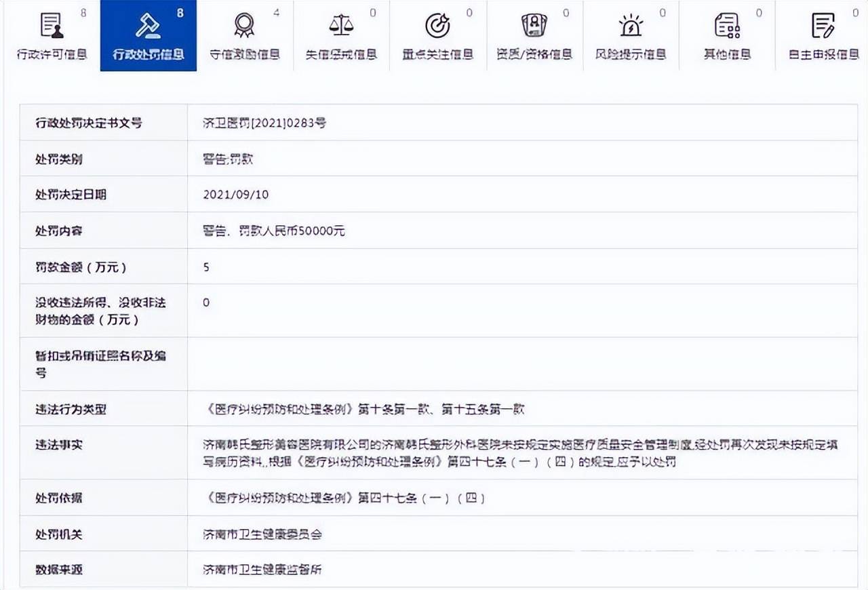
Task: Click the 暂扣或吊销证照名称及编号 label
Action: click(100, 364)
